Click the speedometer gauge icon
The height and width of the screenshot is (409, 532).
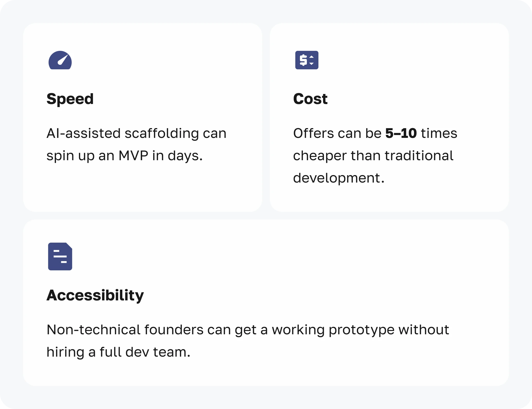60,60
